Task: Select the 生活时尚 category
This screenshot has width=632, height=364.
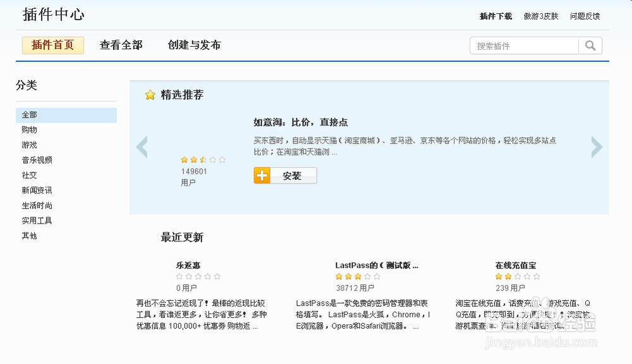Action: point(37,205)
